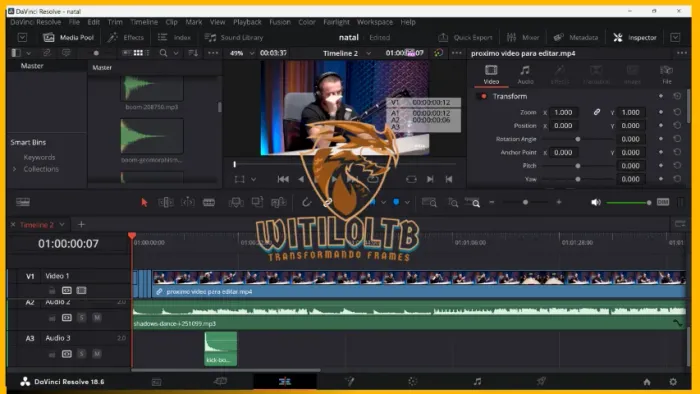
Task: Open Project Settings gear icon
Action: pos(673,382)
